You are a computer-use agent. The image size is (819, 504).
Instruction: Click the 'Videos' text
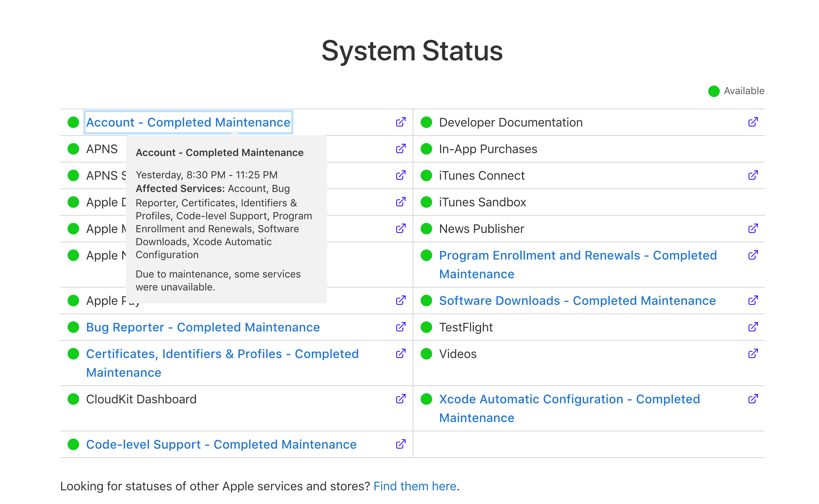pos(458,354)
